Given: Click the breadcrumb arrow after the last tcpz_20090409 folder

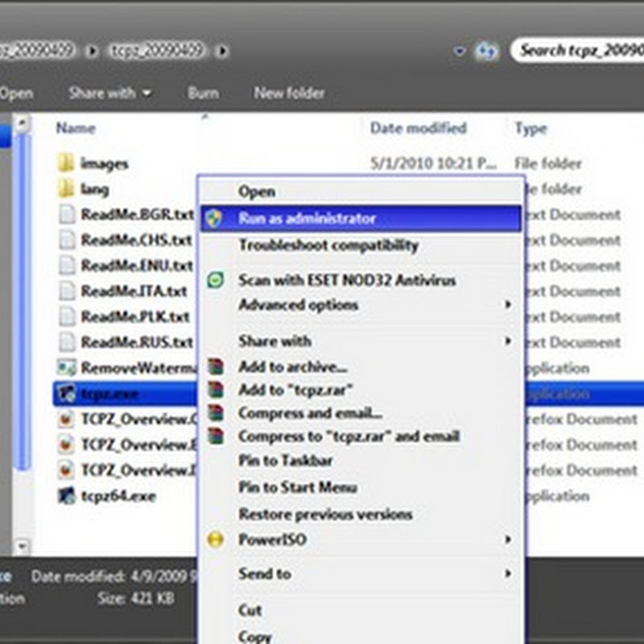Looking at the screenshot, I should [x=223, y=51].
